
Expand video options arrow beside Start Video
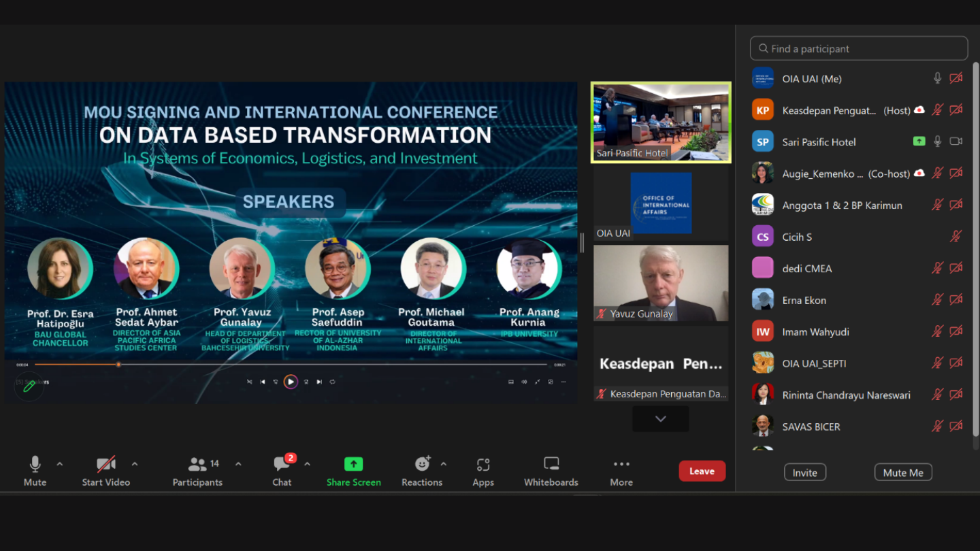tap(134, 464)
